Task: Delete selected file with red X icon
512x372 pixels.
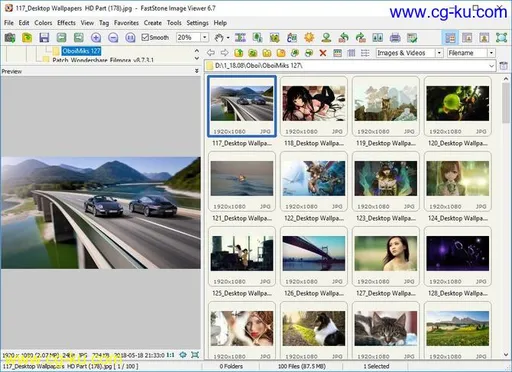Action: (323, 53)
